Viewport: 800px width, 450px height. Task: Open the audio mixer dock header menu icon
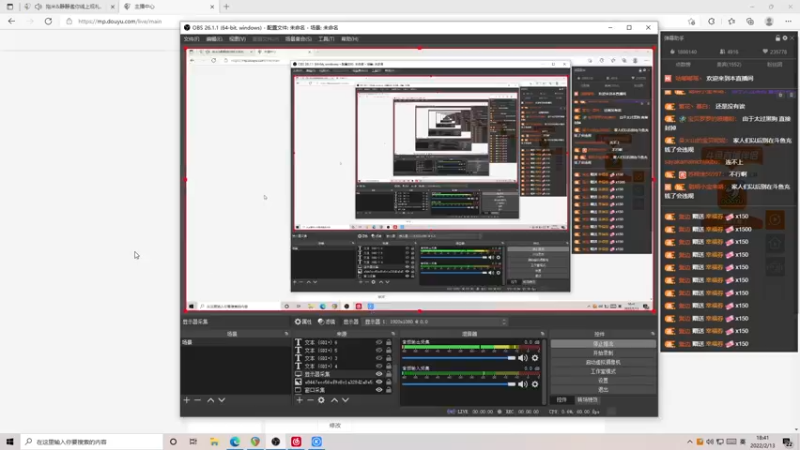(542, 334)
